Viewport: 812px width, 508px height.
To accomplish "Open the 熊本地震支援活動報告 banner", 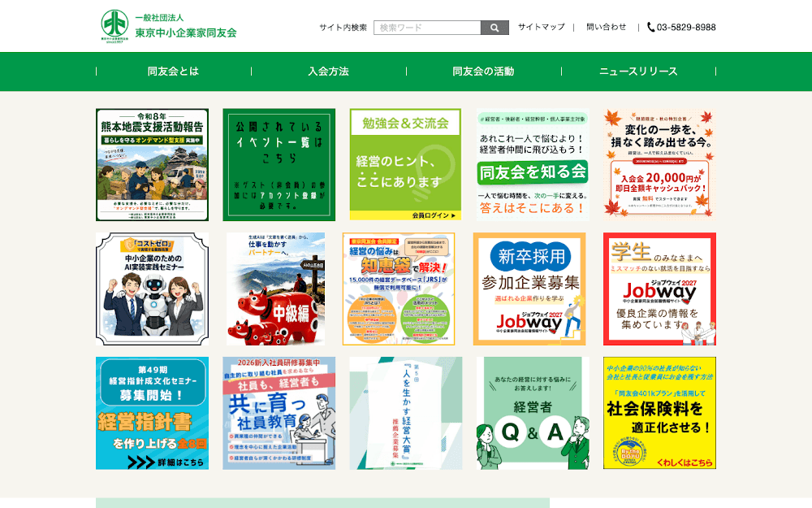I will pyautogui.click(x=153, y=165).
